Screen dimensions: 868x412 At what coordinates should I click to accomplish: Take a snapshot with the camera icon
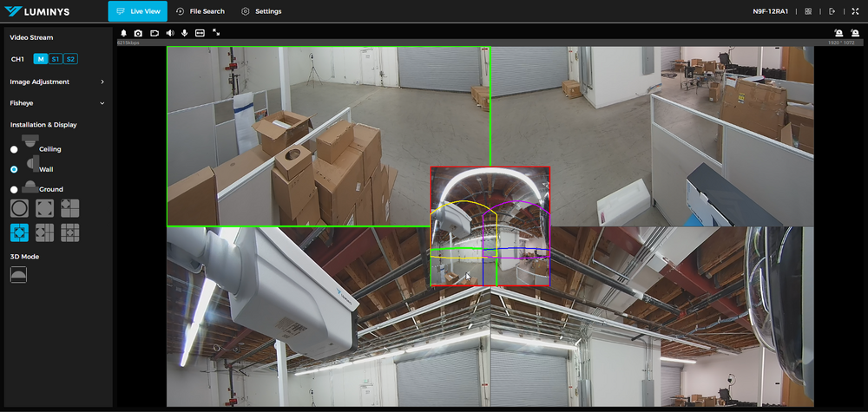138,33
